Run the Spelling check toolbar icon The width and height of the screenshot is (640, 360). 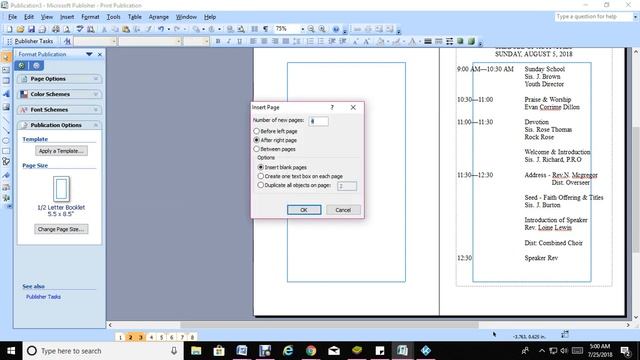[80, 29]
